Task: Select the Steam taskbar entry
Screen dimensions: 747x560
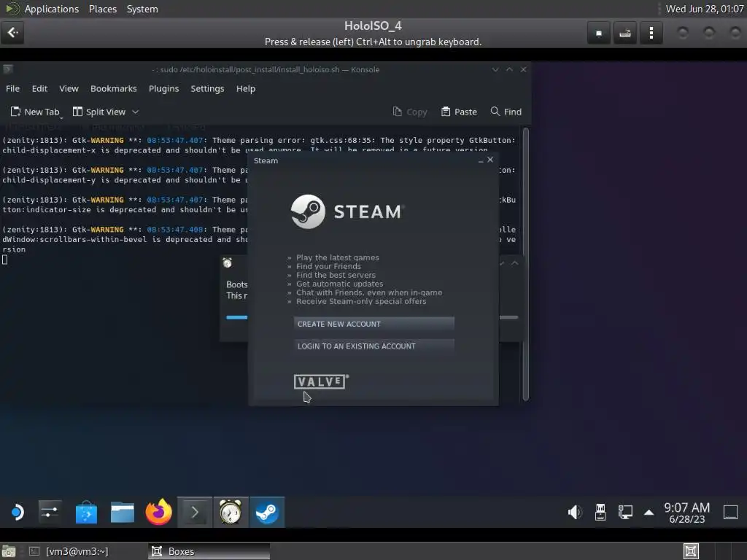Action: (x=267, y=513)
